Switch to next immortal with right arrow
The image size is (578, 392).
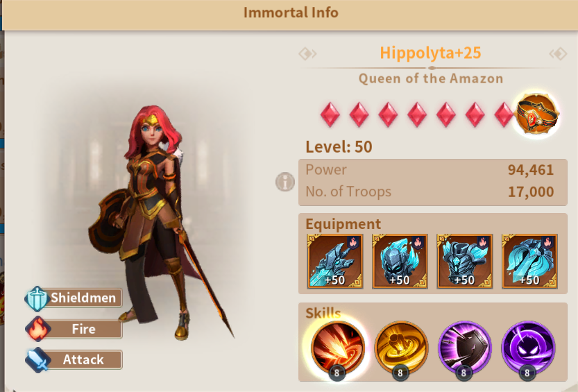tap(558, 54)
